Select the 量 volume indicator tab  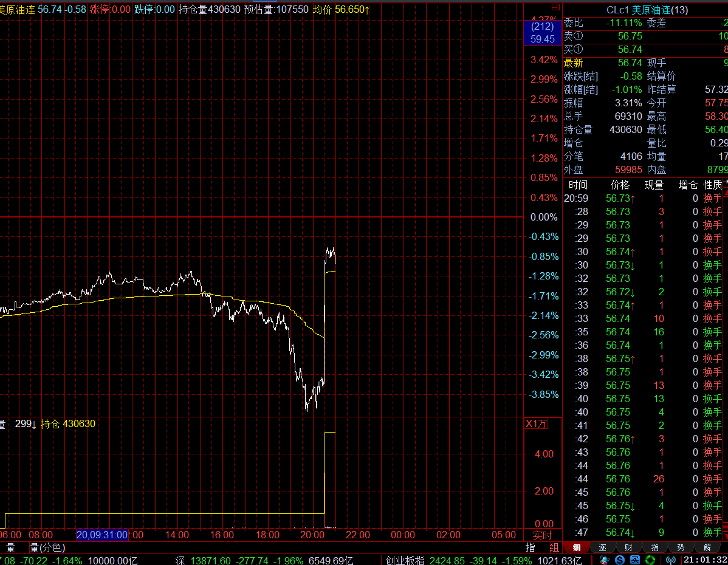10,547
